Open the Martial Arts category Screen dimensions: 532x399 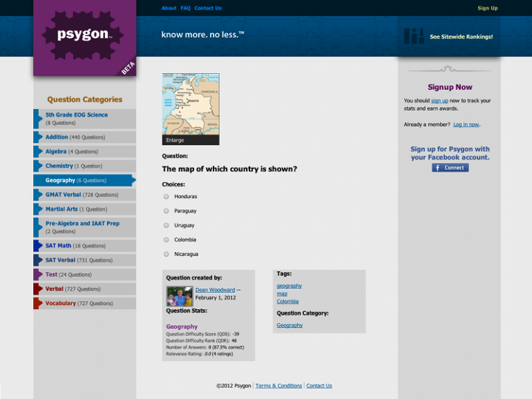[84, 209]
